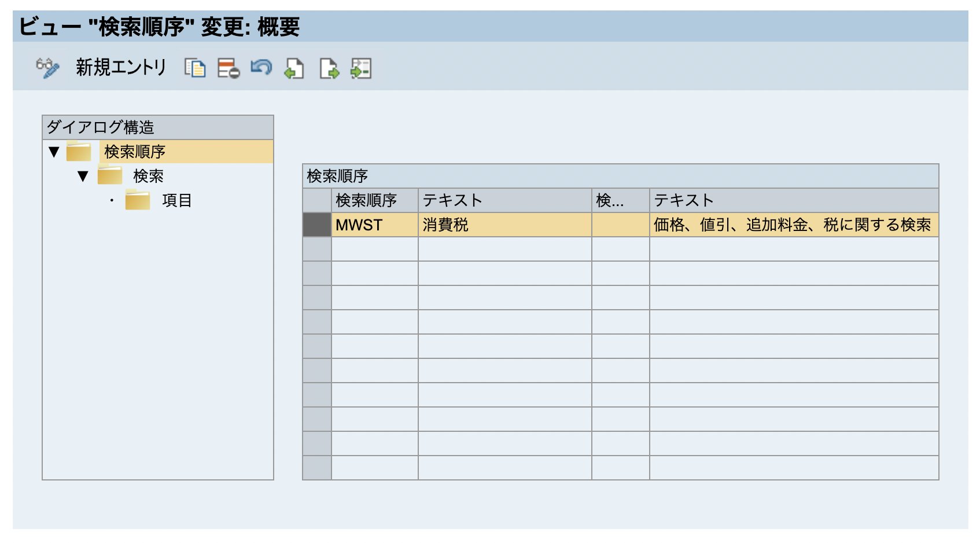Image resolution: width=980 pixels, height=543 pixels.
Task: Click the MWST cell in the table
Action: pyautogui.click(x=374, y=225)
